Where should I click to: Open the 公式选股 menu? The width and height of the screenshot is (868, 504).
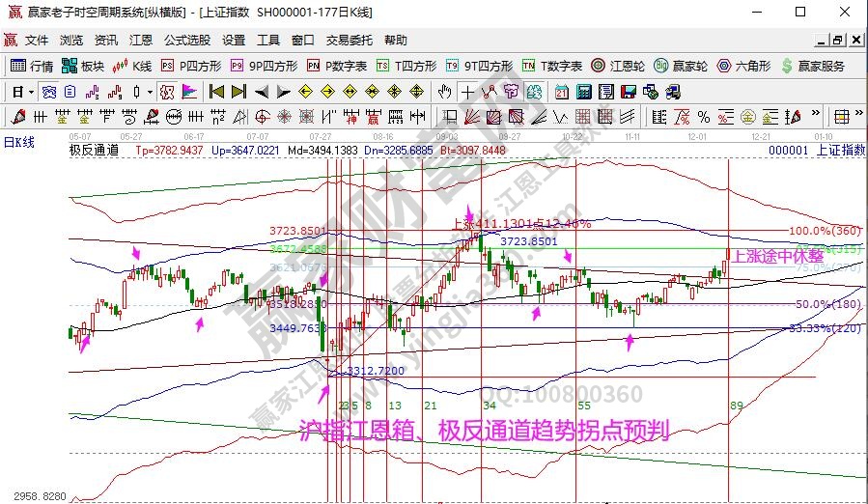click(x=186, y=41)
